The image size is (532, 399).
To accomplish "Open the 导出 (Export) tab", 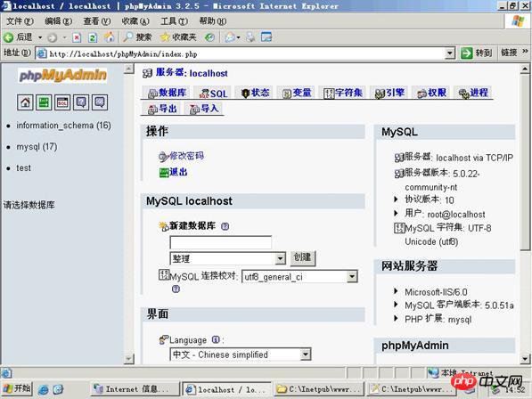I will coord(162,109).
